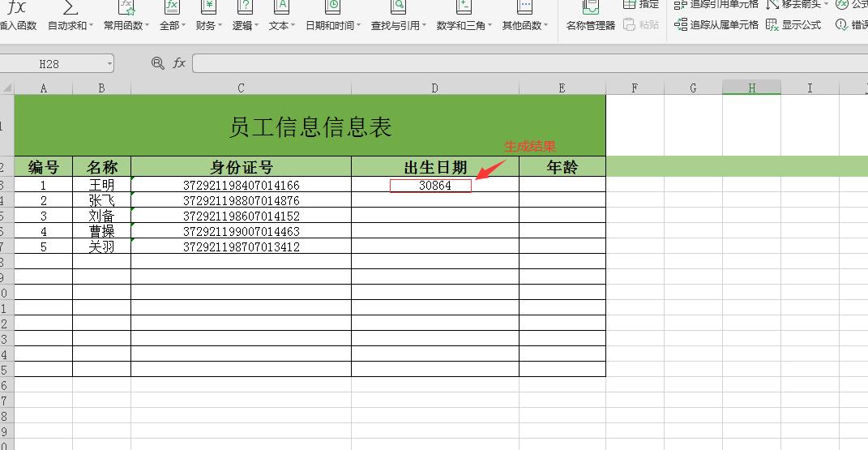
Task: Click the H28 Name Box field
Action: 49,64
